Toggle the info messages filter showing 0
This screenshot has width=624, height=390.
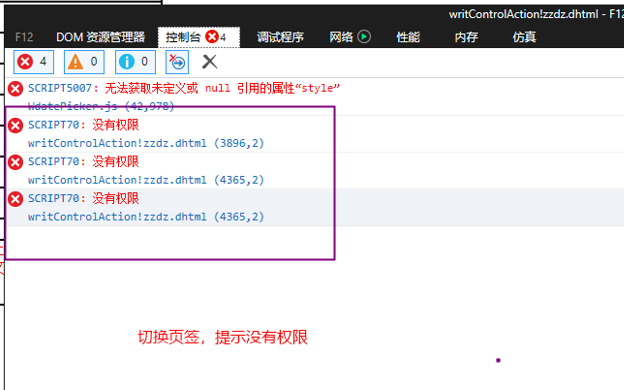click(135, 62)
